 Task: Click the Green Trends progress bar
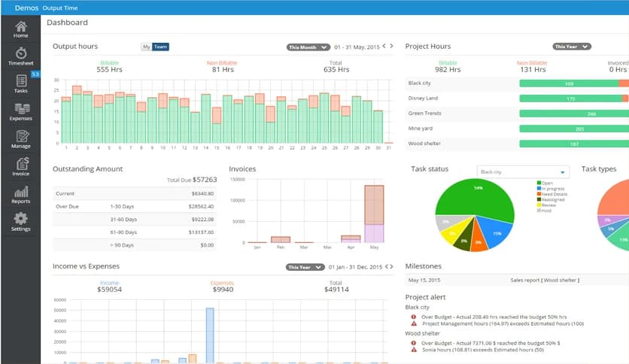tap(570, 114)
